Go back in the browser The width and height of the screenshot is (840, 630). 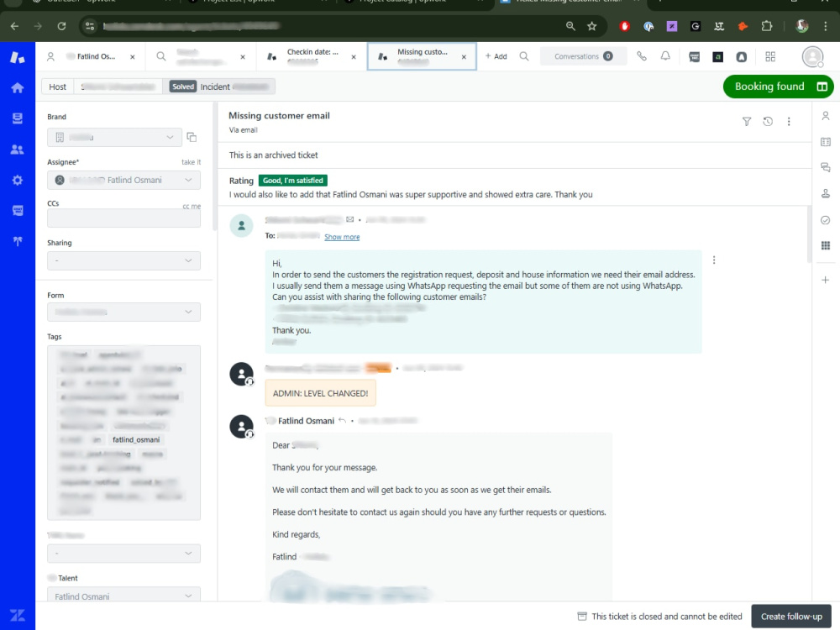click(x=14, y=26)
